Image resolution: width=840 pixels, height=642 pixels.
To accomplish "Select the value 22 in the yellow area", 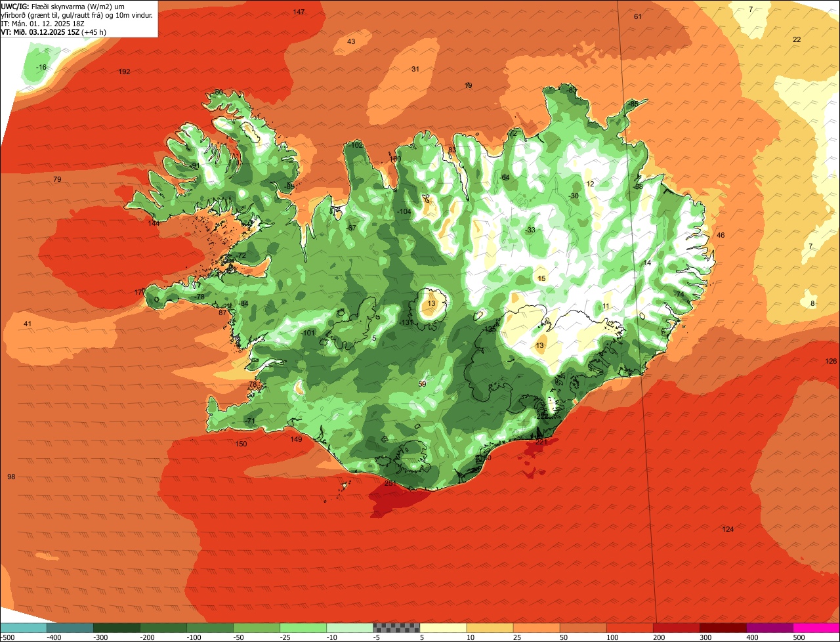I will (797, 39).
